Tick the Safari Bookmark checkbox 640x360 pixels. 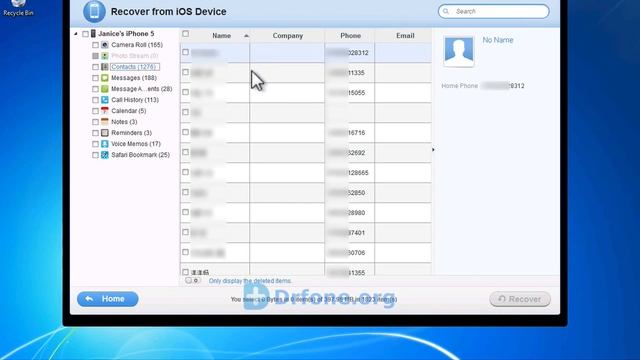pyautogui.click(x=95, y=155)
